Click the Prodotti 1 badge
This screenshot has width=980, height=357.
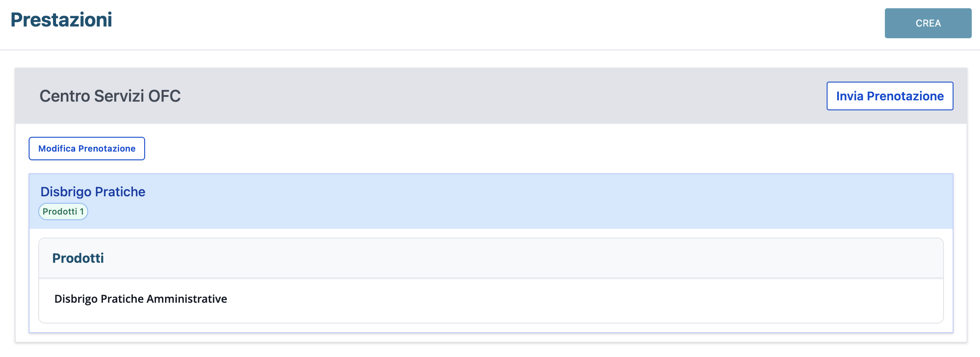click(x=63, y=212)
